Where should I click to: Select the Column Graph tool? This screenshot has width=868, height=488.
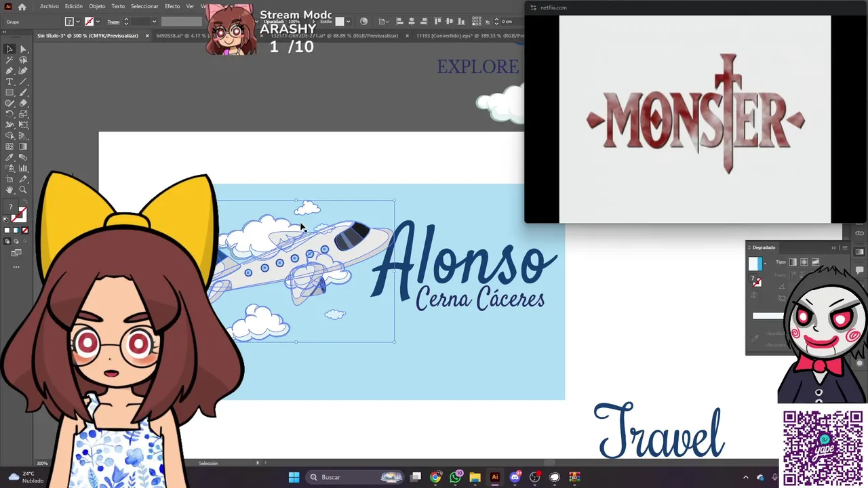click(23, 168)
